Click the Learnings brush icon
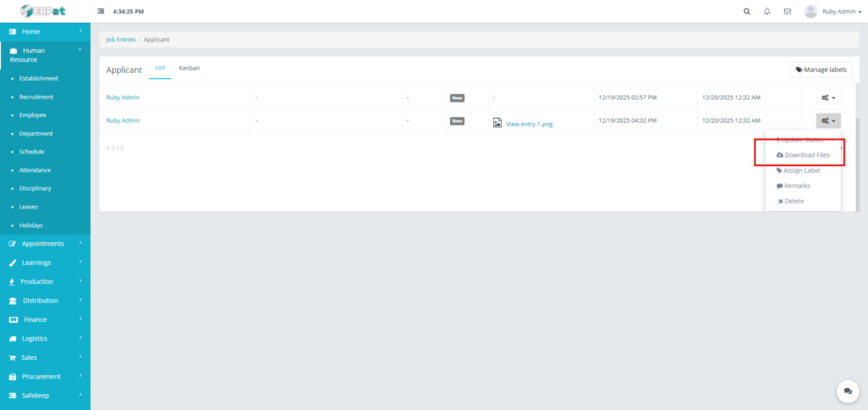 click(13, 263)
